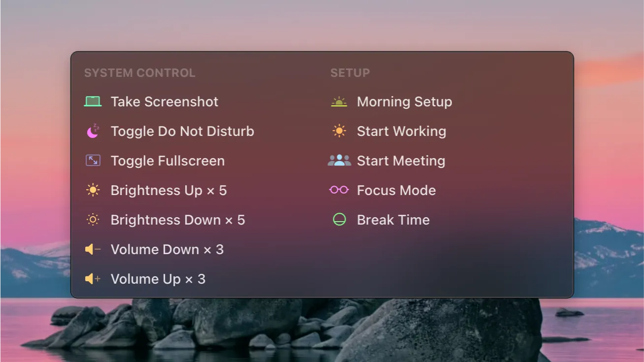Click the speaker plus Volume Up icon

[x=93, y=279]
